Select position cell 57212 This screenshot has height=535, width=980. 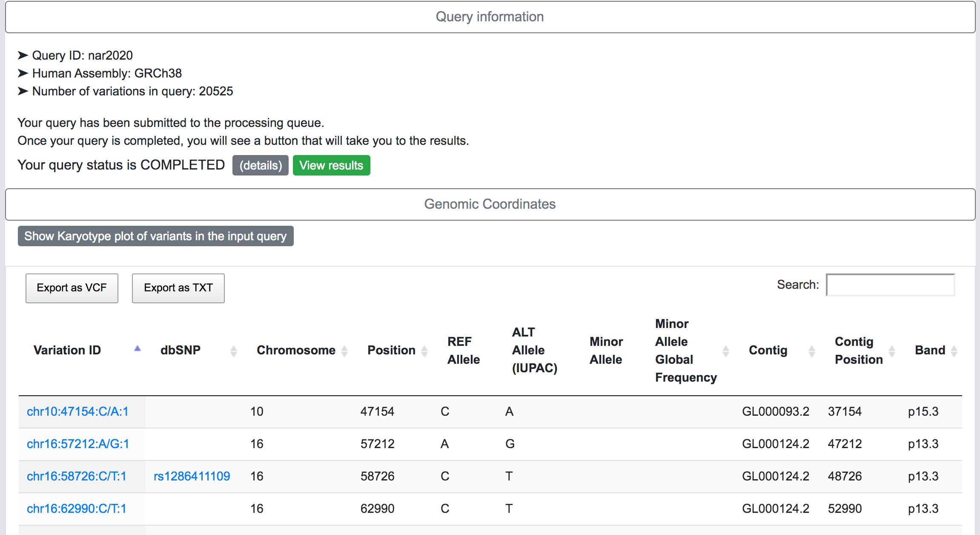[377, 444]
